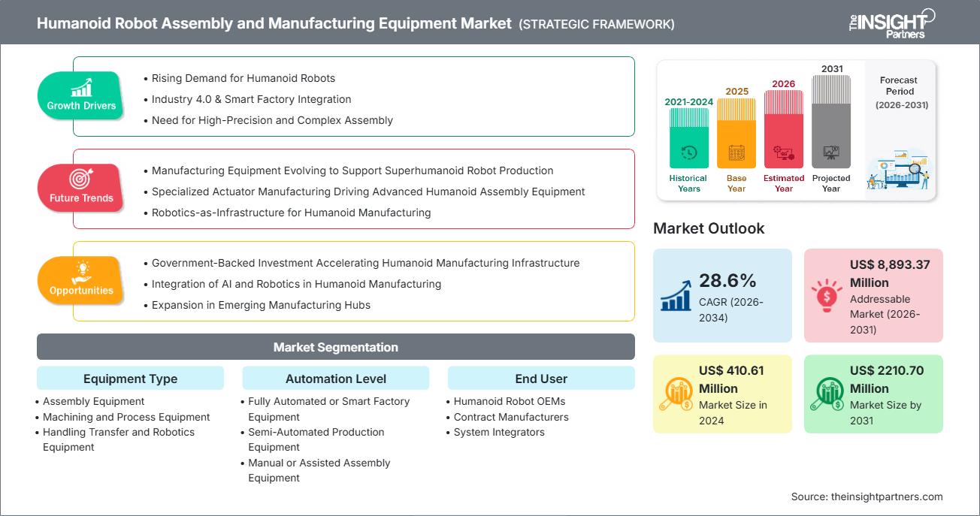Click the Market Outlook heading
980x516 pixels.
click(709, 228)
